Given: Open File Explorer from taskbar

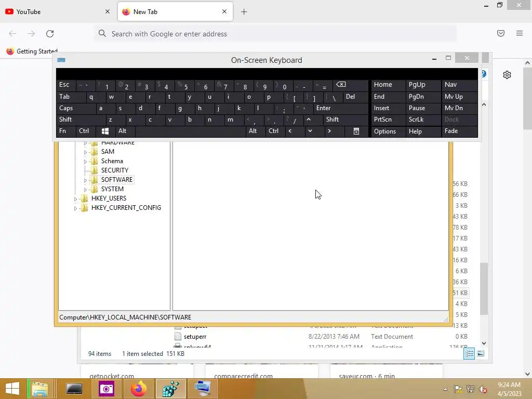Looking at the screenshot, I should tap(39, 389).
